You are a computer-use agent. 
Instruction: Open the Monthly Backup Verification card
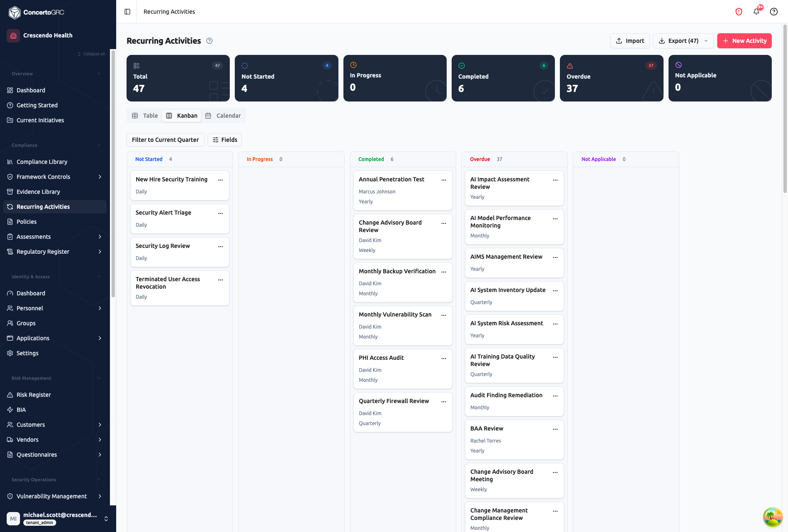(x=403, y=282)
